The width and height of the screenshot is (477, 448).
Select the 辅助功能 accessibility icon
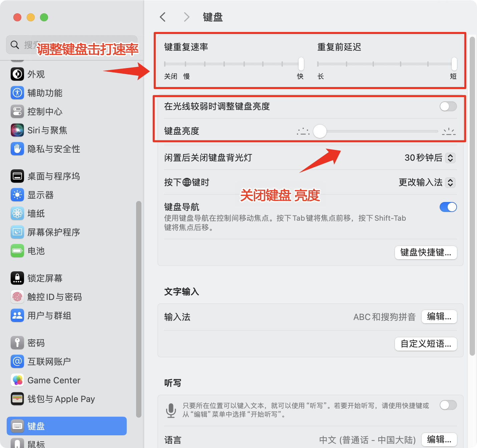click(x=17, y=93)
